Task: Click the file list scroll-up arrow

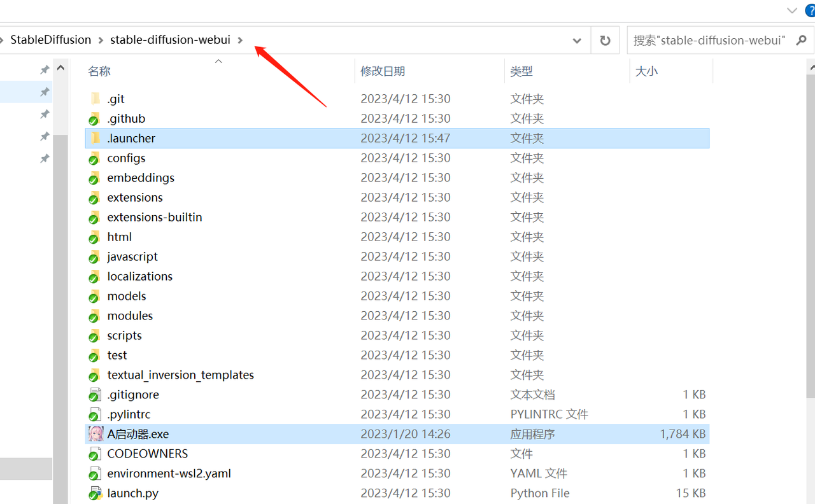Action: tap(811, 67)
